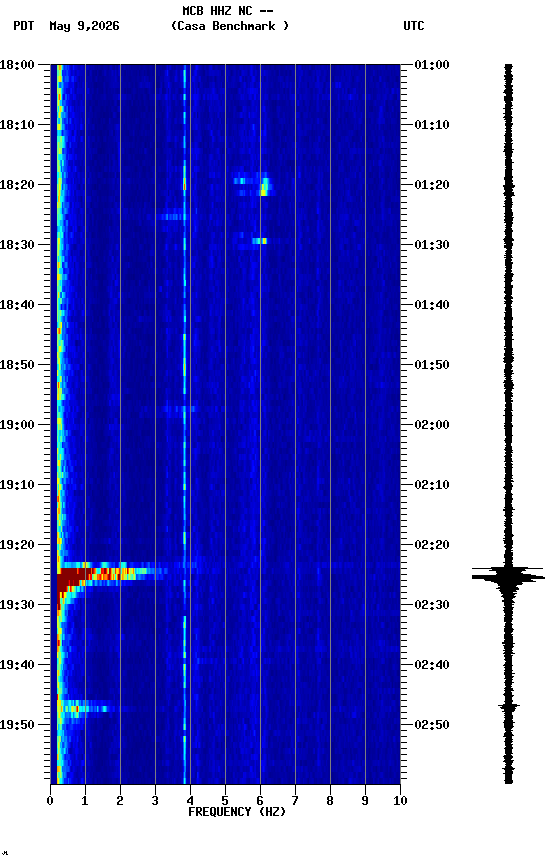Click the 18:30 PDT time label
This screenshot has width=552, height=864.
[17, 245]
